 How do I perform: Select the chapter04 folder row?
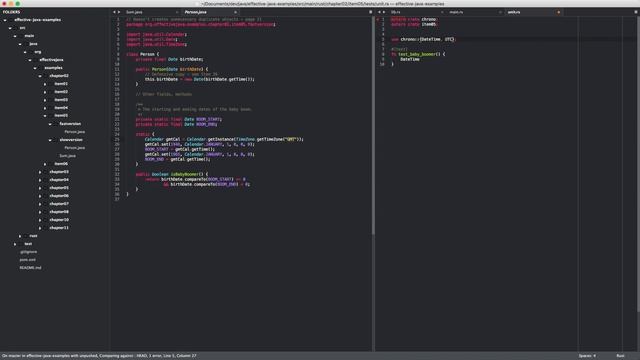click(59, 180)
